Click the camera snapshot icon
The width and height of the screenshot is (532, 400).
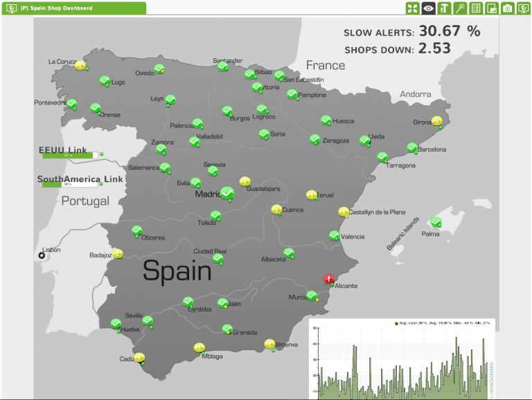508,8
